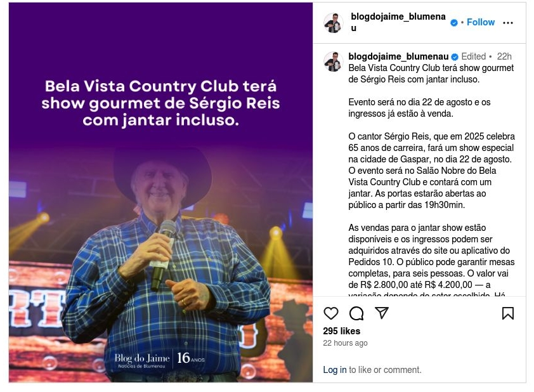Click the headline text on the image
The height and width of the screenshot is (392, 534).
pyautogui.click(x=160, y=103)
